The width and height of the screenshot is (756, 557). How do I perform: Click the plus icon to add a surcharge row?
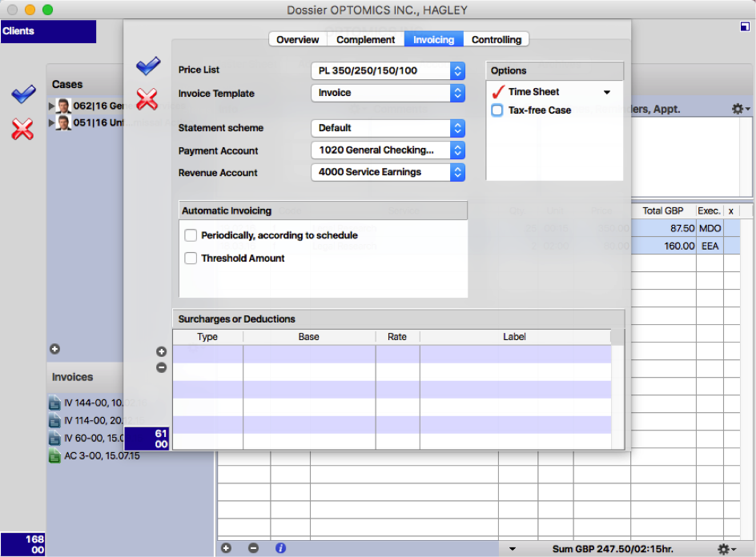click(x=161, y=351)
